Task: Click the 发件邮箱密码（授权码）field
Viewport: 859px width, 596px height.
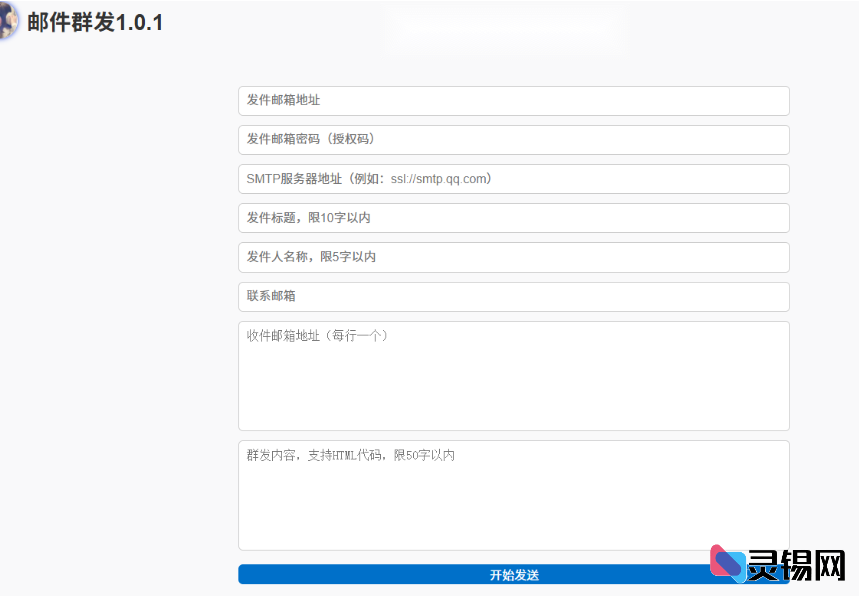Action: [x=513, y=140]
